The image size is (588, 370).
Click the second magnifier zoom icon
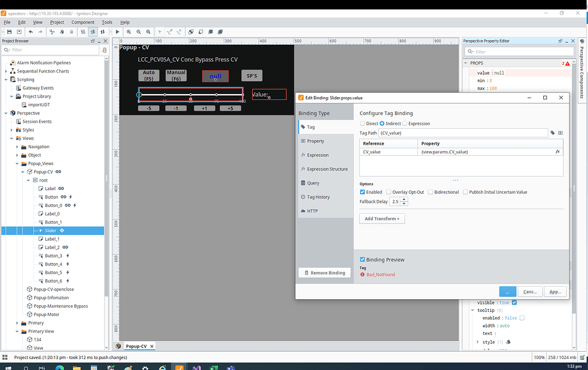139,32
